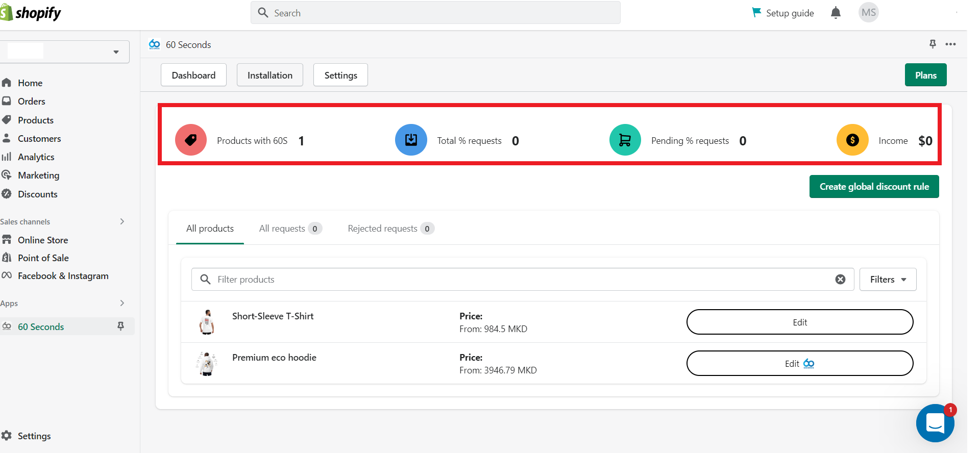
Task: Click the Home house icon
Action: [x=7, y=83]
